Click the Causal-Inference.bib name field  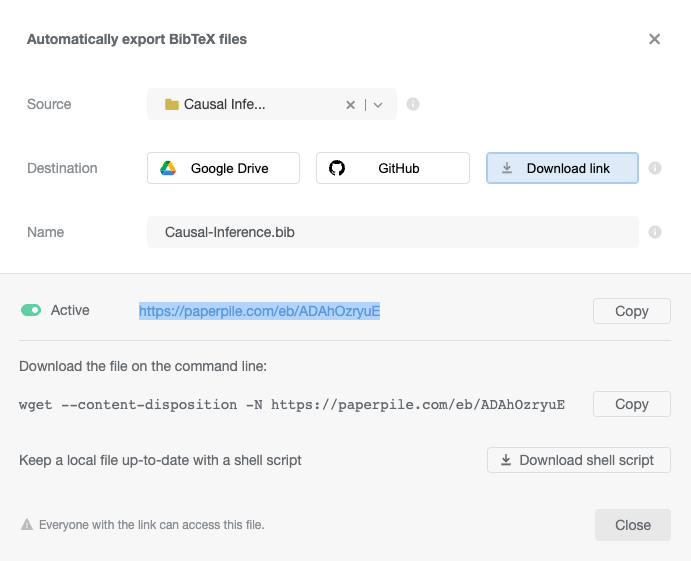pos(392,232)
